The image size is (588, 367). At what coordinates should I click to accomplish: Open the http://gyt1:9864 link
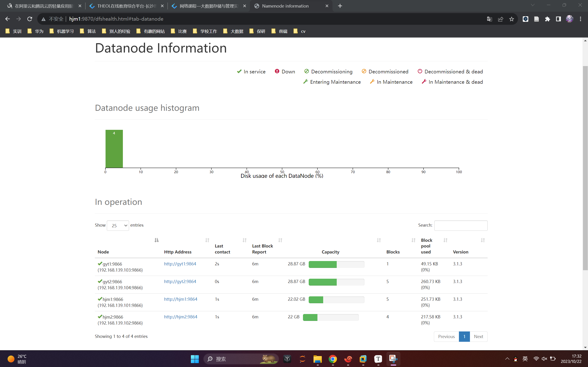[180, 264]
